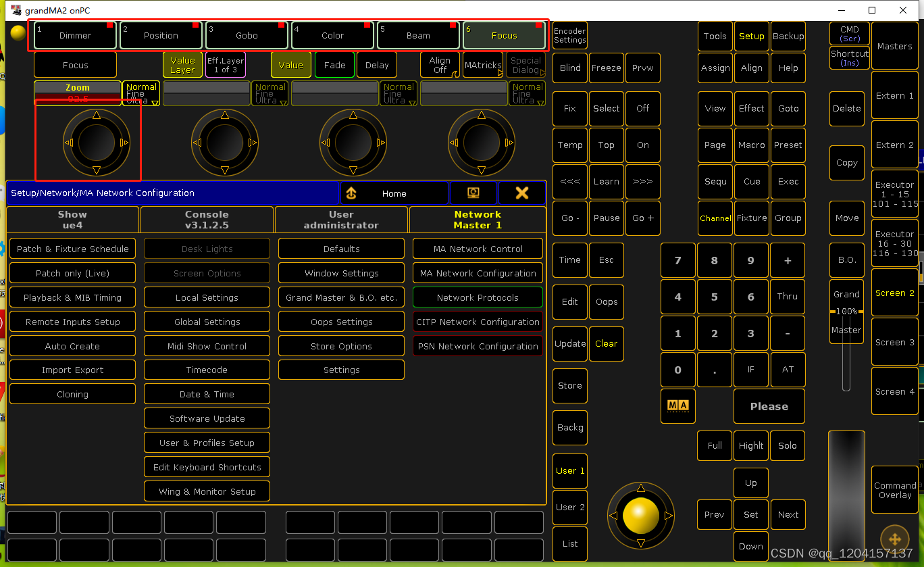
Task: Toggle the Value Layer button
Action: [182, 65]
